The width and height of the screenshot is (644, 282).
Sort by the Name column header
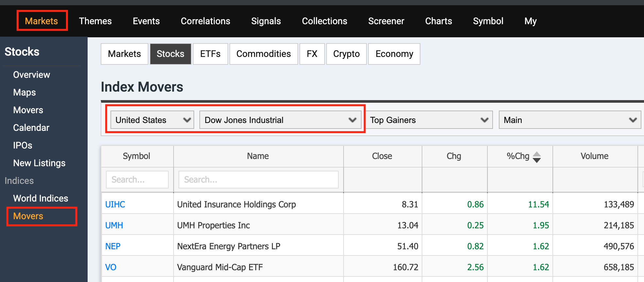(x=258, y=156)
